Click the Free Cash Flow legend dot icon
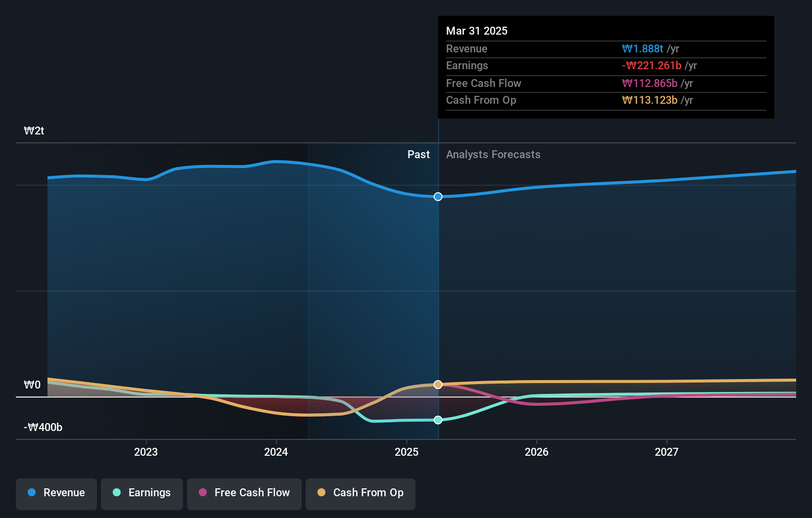This screenshot has height=518, width=812. [x=202, y=492]
